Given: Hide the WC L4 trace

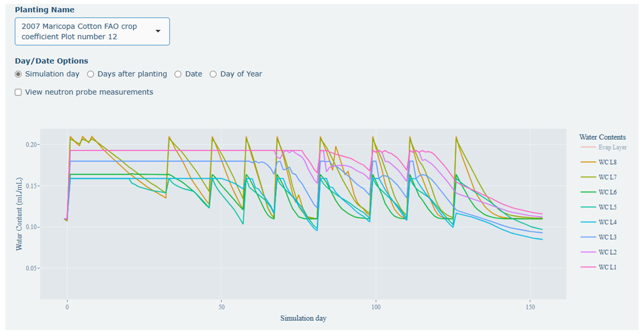Looking at the screenshot, I should click(607, 222).
